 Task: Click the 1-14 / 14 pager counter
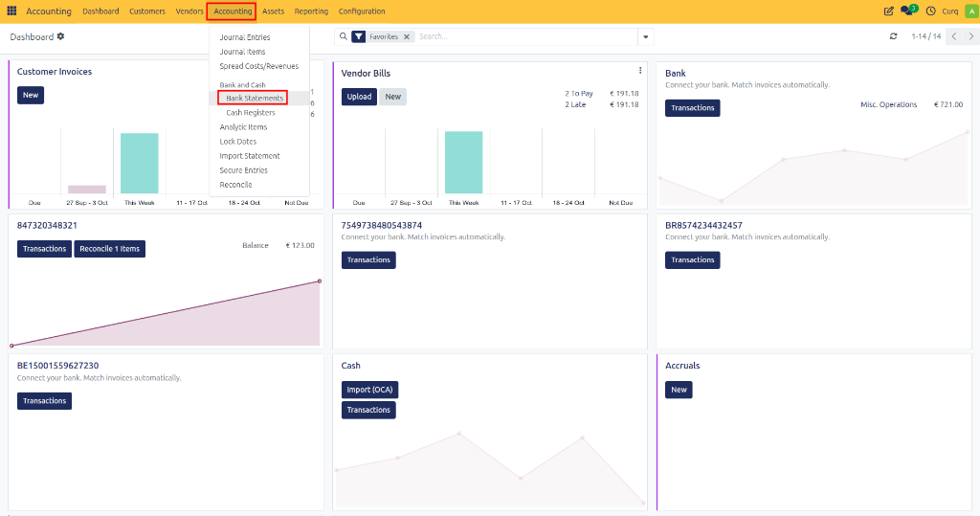tap(925, 37)
